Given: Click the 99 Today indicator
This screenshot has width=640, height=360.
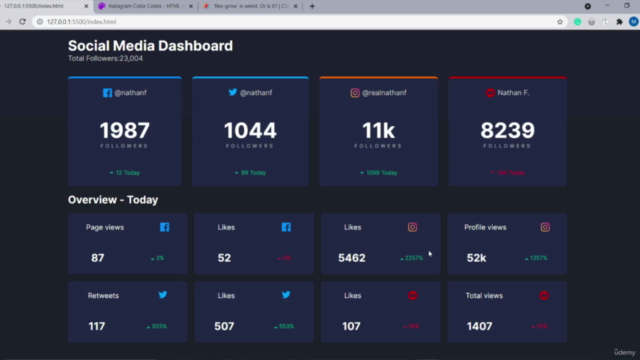Looking at the screenshot, I should pyautogui.click(x=250, y=173).
